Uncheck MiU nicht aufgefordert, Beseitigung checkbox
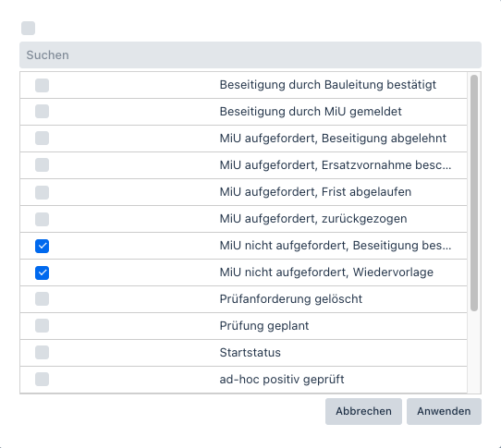The image size is (501, 448). [42, 246]
